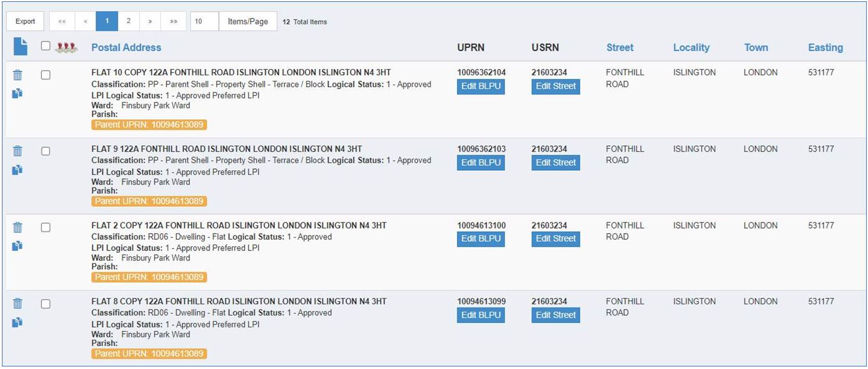Select page 1 in pagination

point(107,21)
